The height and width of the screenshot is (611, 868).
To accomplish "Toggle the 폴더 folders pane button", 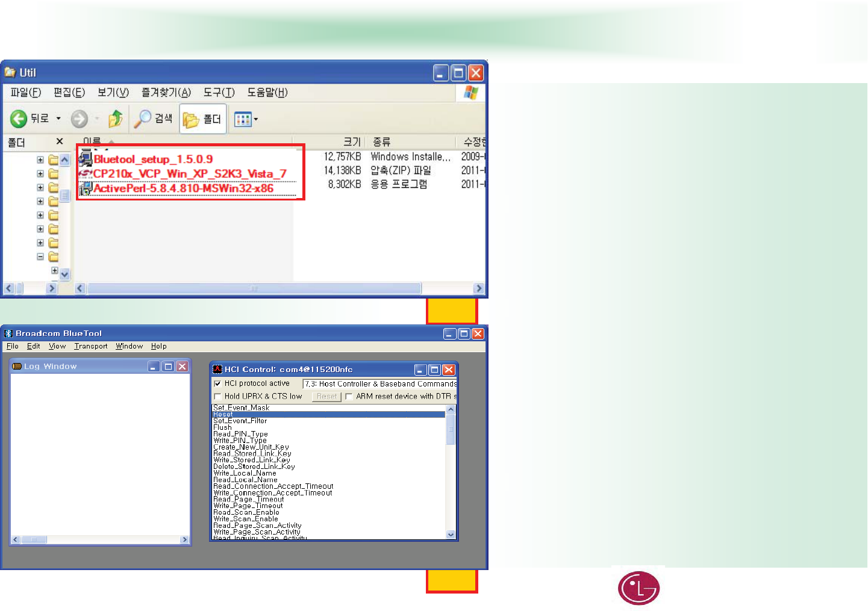I will pos(202,119).
